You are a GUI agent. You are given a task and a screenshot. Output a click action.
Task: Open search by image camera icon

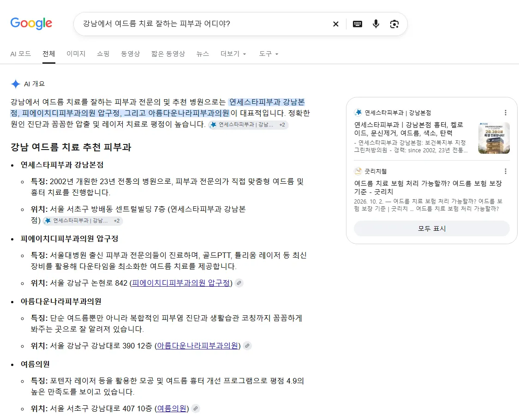pos(394,24)
